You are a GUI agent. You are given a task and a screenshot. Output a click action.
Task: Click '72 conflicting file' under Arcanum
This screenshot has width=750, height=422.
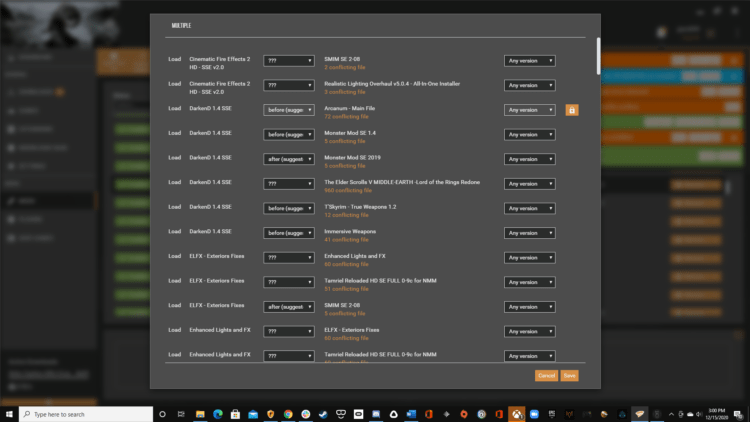click(346, 117)
